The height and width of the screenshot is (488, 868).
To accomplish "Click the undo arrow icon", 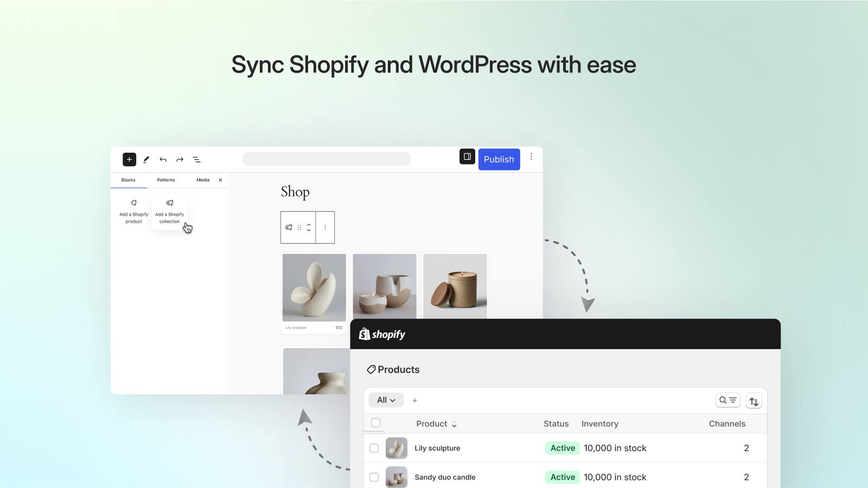I will [163, 159].
